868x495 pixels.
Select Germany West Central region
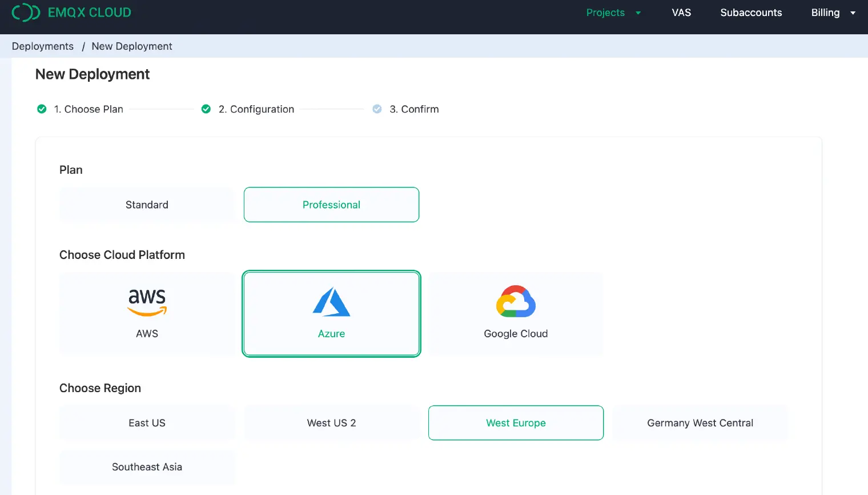tap(700, 423)
